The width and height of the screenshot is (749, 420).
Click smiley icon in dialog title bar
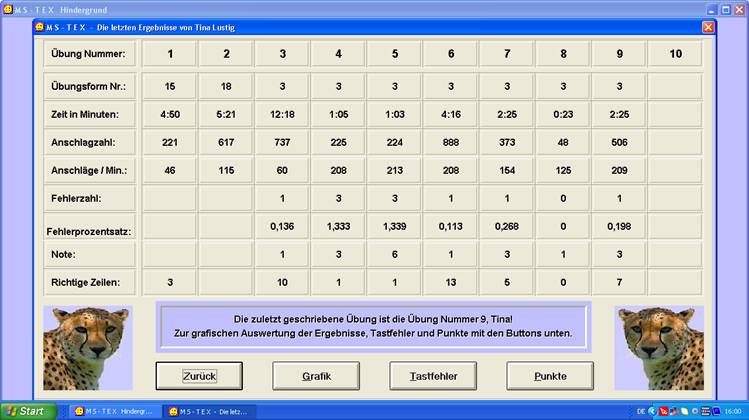pyautogui.click(x=42, y=27)
